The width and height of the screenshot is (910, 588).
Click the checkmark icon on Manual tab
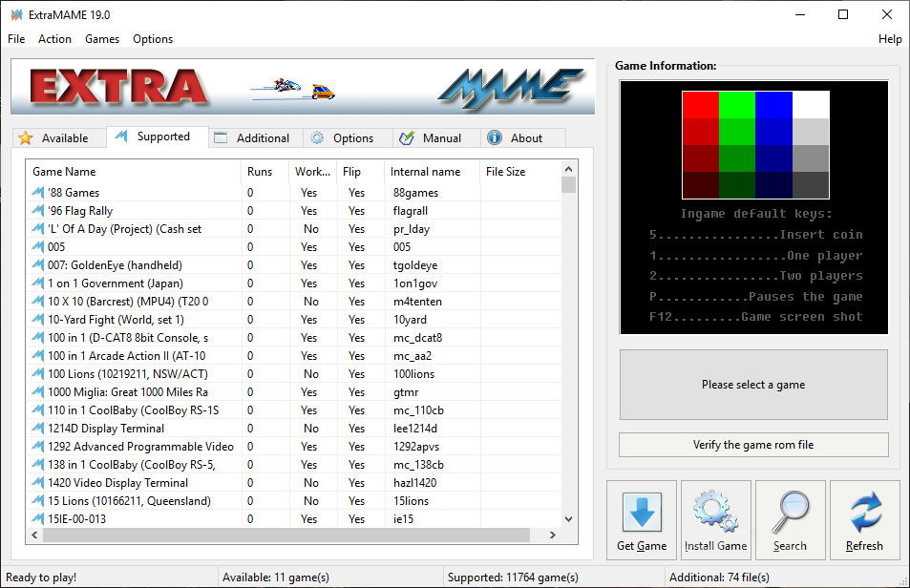pos(406,138)
